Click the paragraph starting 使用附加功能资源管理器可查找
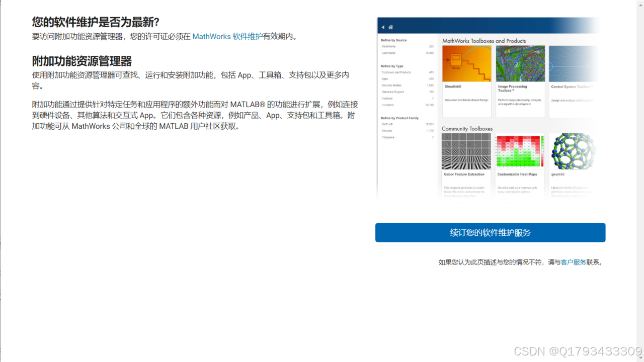The width and height of the screenshot is (644, 362). pyautogui.click(x=190, y=80)
